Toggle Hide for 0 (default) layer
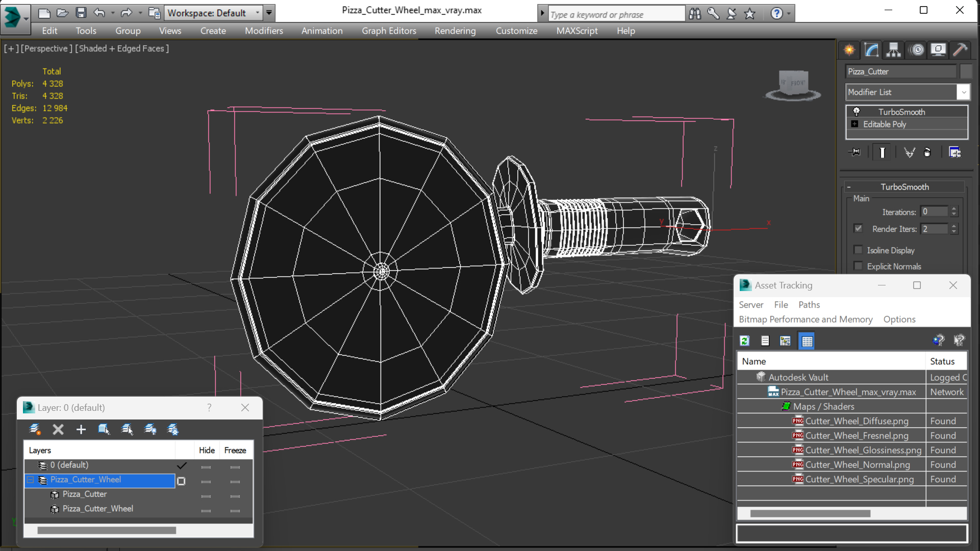The image size is (980, 551). tap(206, 466)
